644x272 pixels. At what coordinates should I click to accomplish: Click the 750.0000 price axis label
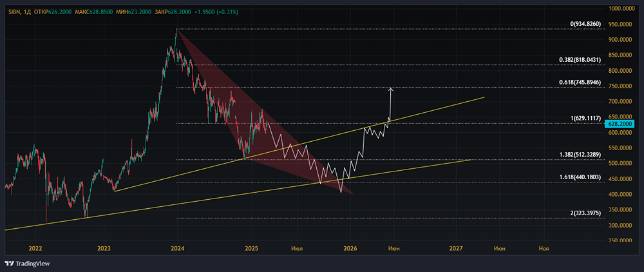[x=621, y=86]
